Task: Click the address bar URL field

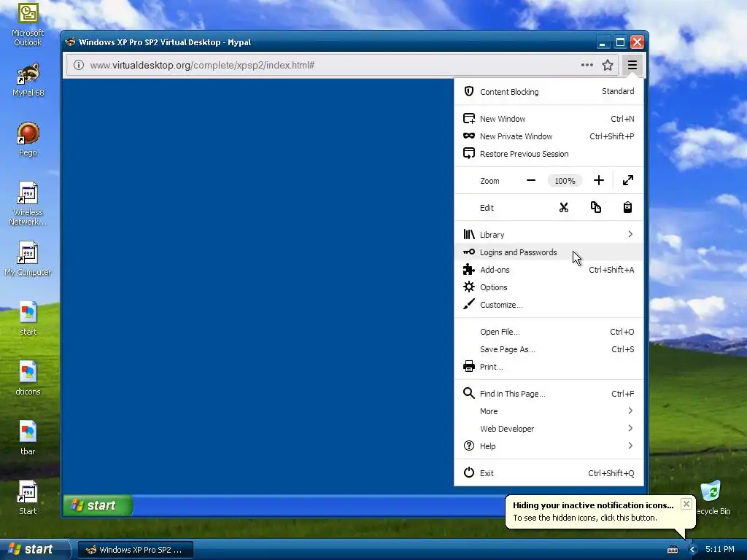Action: pos(333,65)
